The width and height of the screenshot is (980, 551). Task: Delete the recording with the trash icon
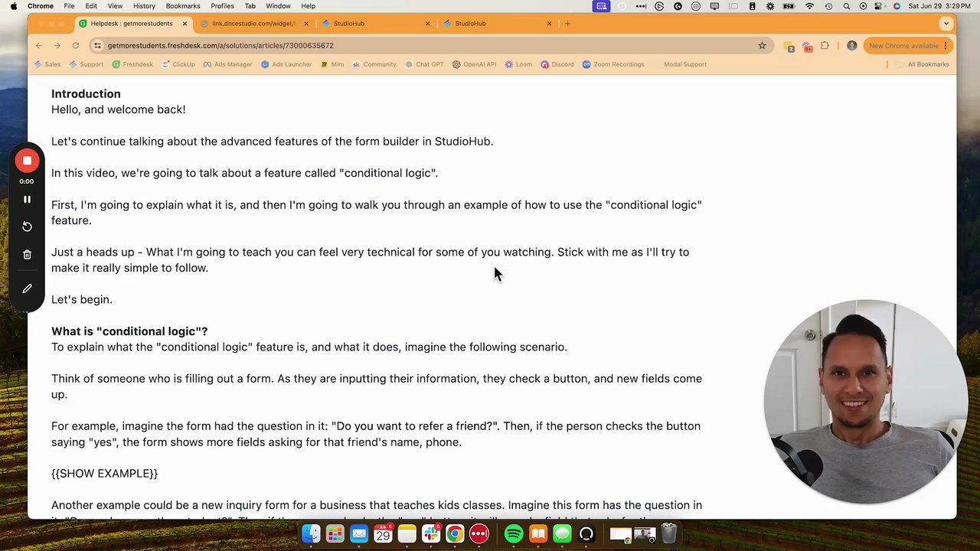click(27, 255)
